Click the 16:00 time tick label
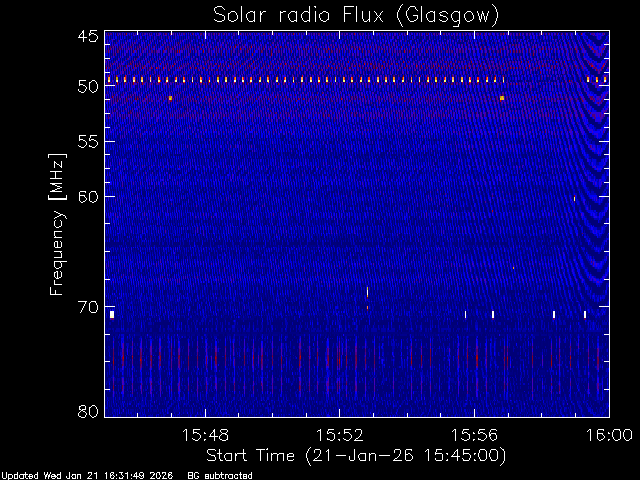Image resolution: width=640 pixels, height=480 pixels. coord(609,435)
